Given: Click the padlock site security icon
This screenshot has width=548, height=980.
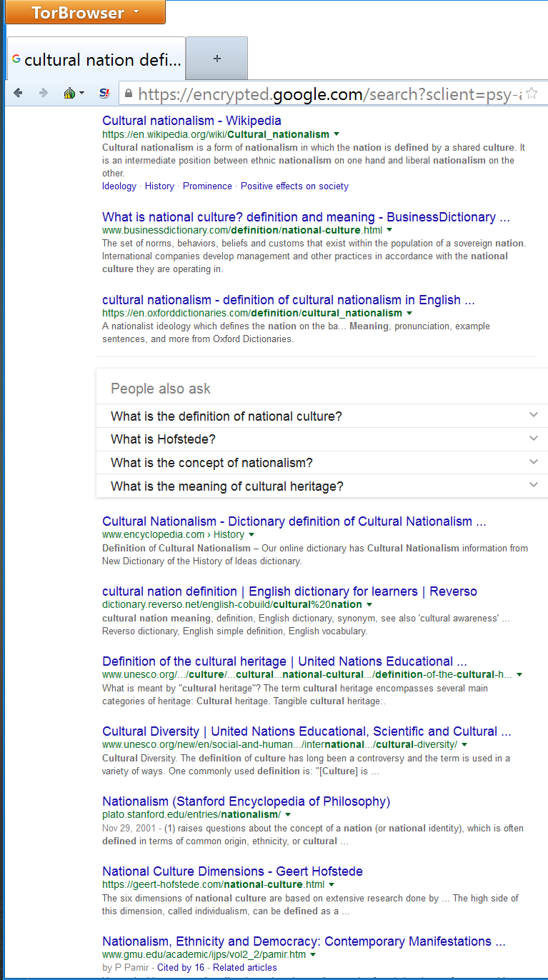Looking at the screenshot, I should [x=128, y=94].
